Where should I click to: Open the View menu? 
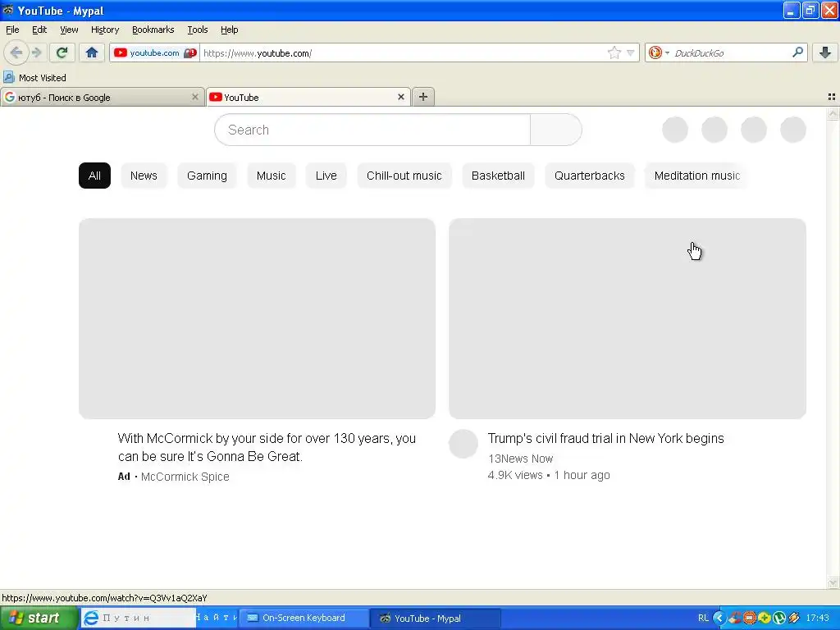(x=69, y=30)
